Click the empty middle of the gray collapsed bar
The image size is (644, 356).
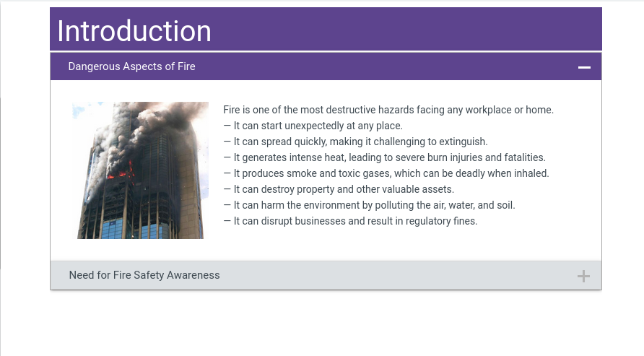397,275
